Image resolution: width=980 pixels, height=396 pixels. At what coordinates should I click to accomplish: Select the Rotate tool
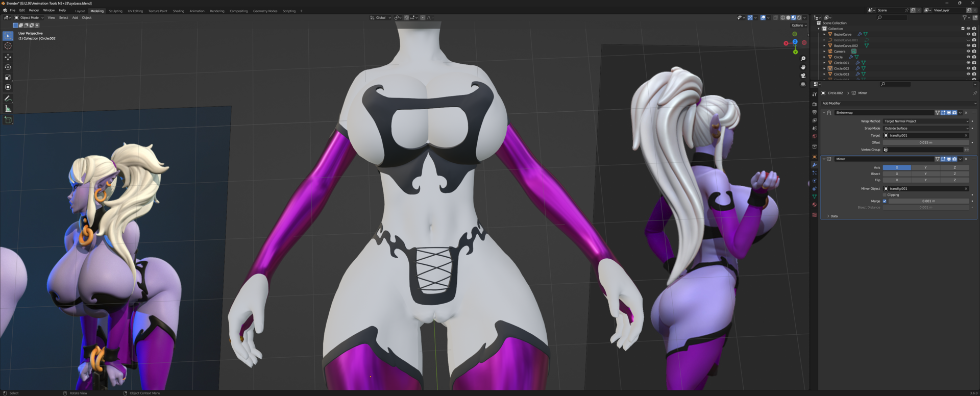pos(8,67)
